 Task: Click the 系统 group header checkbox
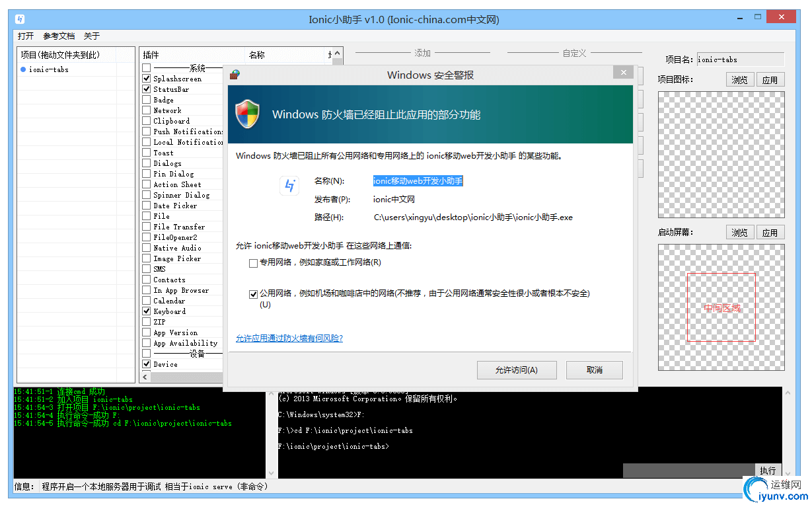[147, 68]
